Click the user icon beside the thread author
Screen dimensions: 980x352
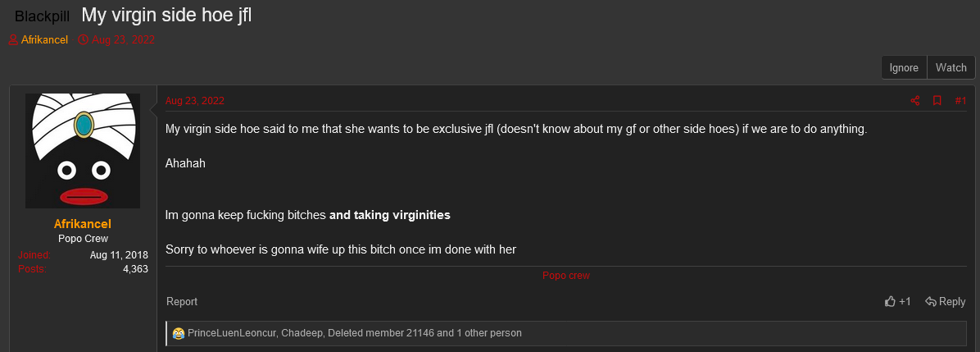pos(13,40)
